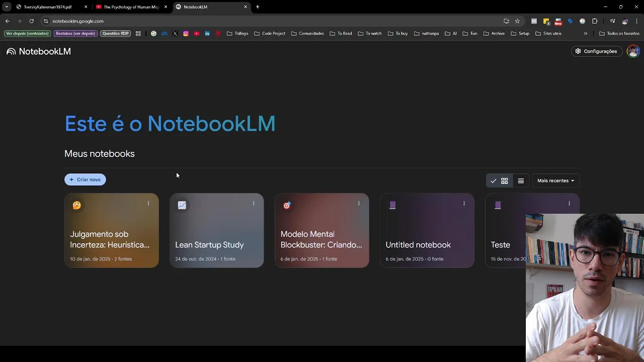Open the To watch bookmarks folder

coord(370,34)
